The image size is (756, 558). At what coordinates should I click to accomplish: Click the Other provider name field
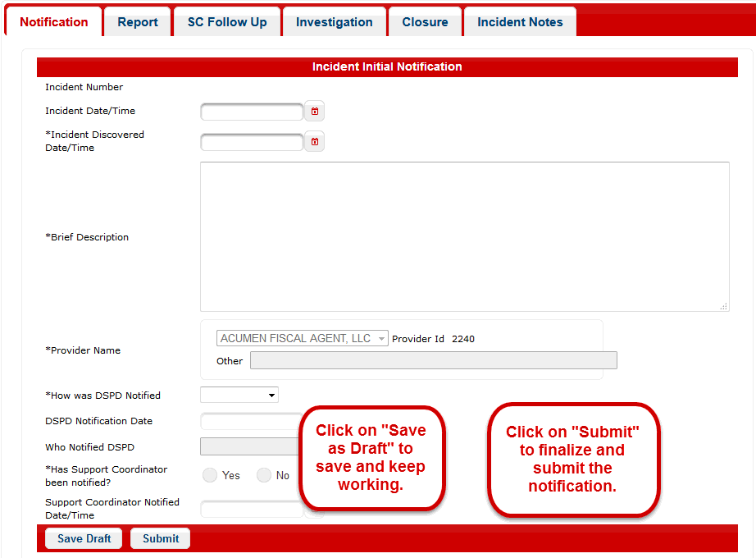[x=433, y=361]
